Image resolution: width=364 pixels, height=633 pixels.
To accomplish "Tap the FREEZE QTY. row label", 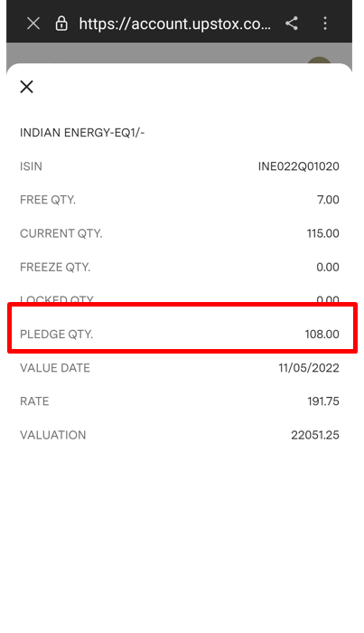I will coord(55,267).
